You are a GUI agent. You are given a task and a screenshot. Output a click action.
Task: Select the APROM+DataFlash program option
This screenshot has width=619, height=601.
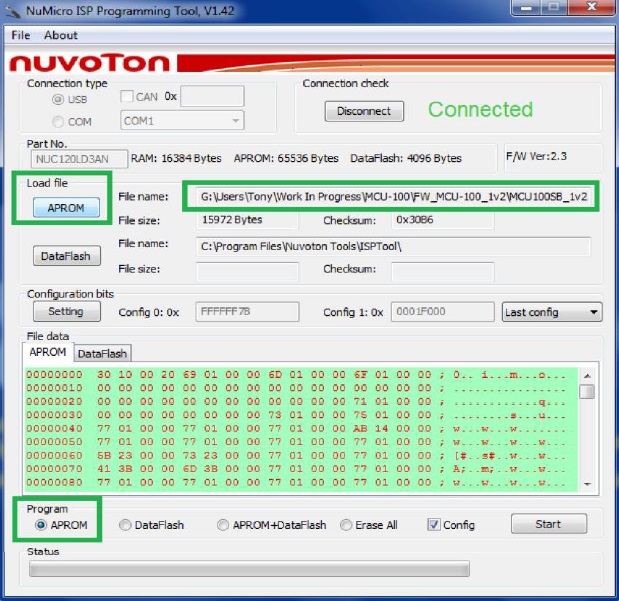pyautogui.click(x=223, y=525)
